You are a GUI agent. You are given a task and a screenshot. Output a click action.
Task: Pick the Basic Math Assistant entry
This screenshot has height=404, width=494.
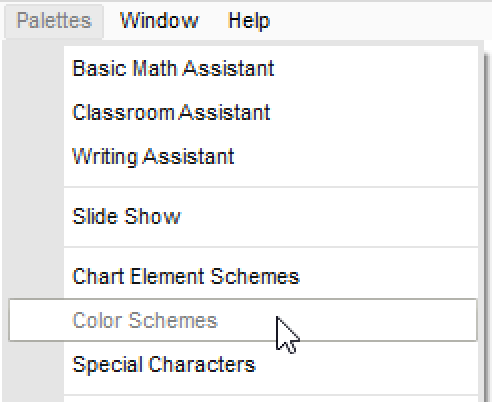(243, 68)
